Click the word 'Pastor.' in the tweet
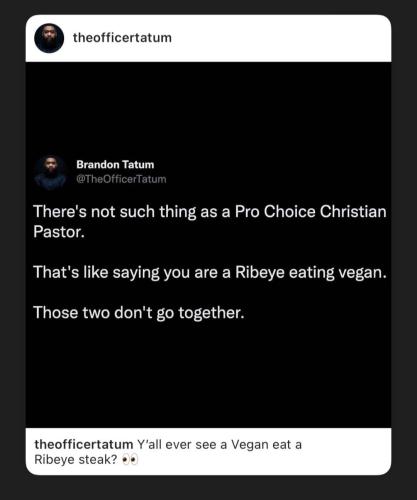The height and width of the screenshot is (500, 417). tap(59, 232)
